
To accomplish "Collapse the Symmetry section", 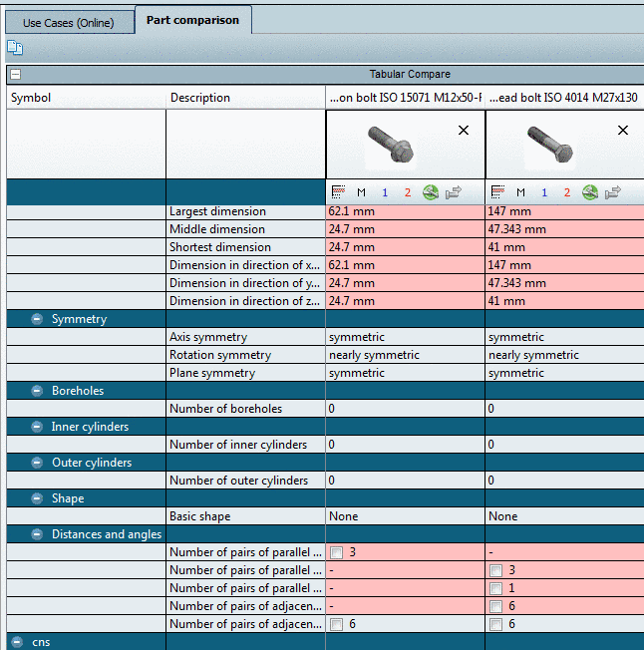I will coord(37,319).
